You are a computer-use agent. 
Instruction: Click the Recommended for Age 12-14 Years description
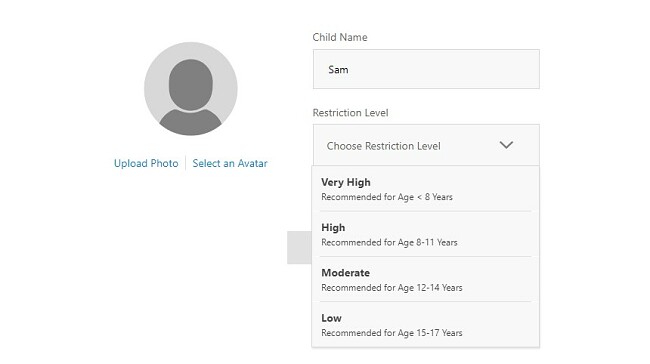[392, 287]
